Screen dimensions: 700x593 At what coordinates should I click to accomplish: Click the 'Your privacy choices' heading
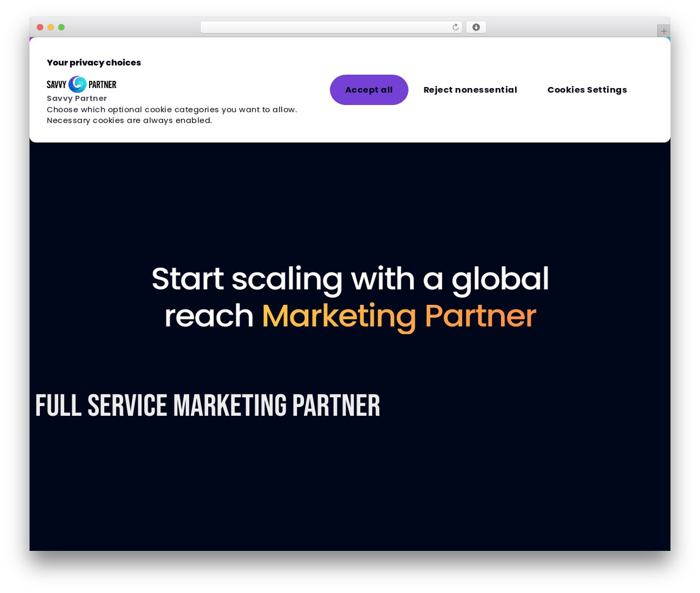click(94, 62)
